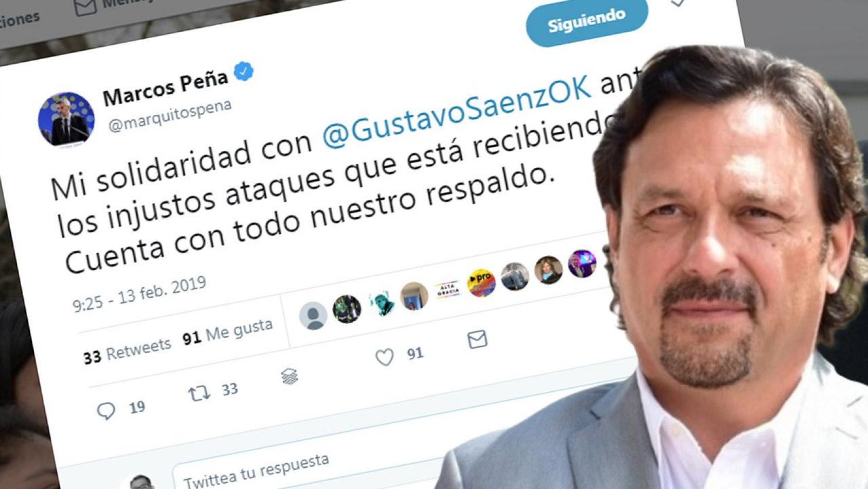Click the @marquitospena handle
The width and height of the screenshot is (868, 489).
(x=170, y=116)
